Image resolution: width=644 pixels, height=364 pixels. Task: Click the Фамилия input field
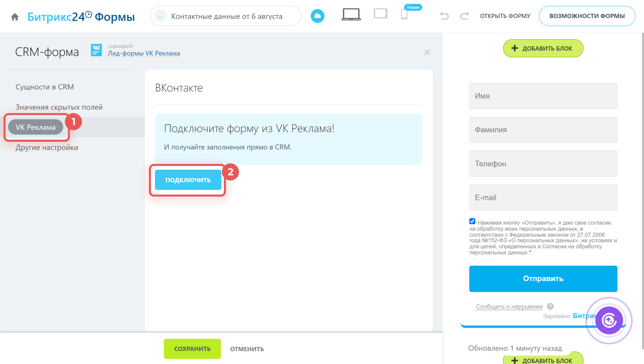(x=543, y=130)
